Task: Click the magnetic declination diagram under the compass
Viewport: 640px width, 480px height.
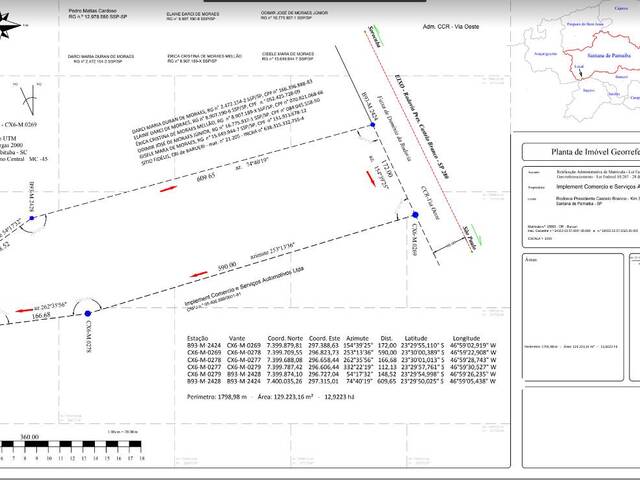Action: (29, 99)
